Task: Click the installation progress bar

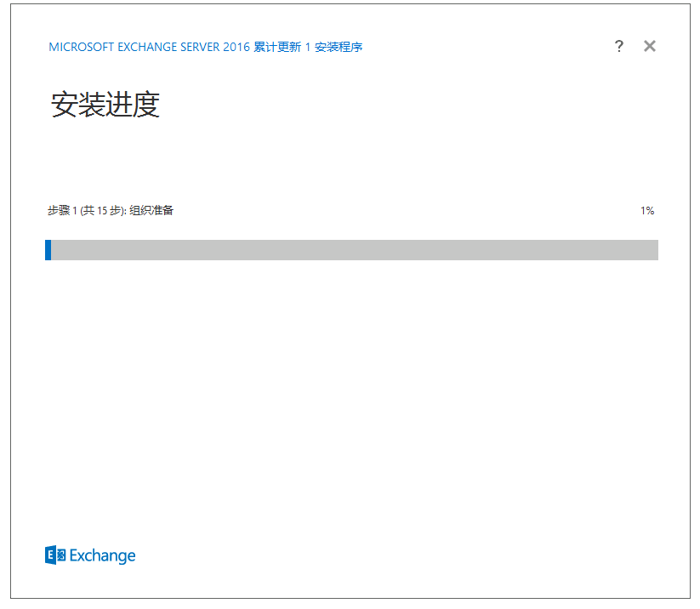Action: pyautogui.click(x=351, y=250)
